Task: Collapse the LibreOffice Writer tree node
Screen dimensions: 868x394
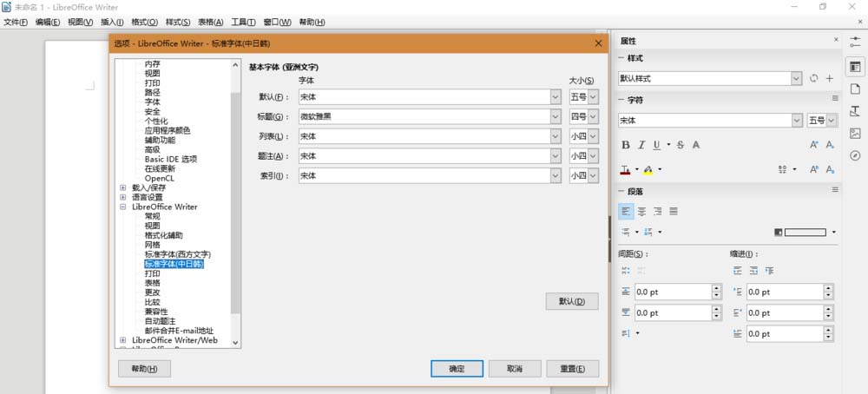Action: tap(123, 207)
